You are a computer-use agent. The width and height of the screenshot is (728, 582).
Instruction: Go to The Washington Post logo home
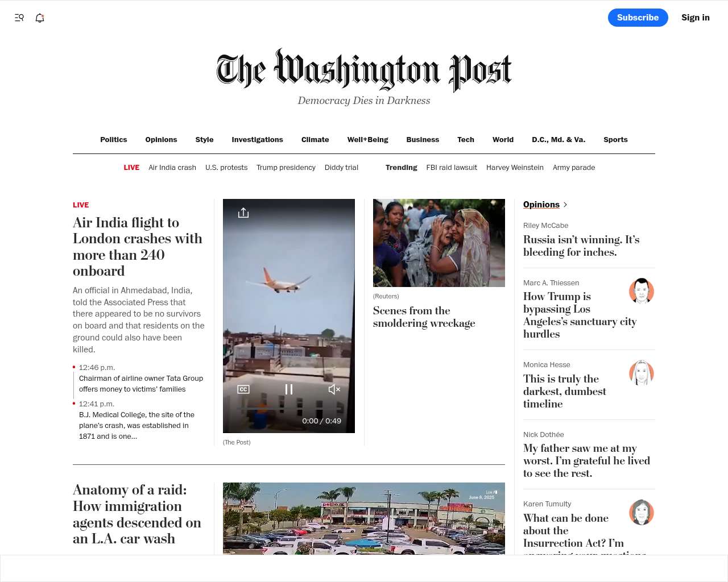click(364, 70)
